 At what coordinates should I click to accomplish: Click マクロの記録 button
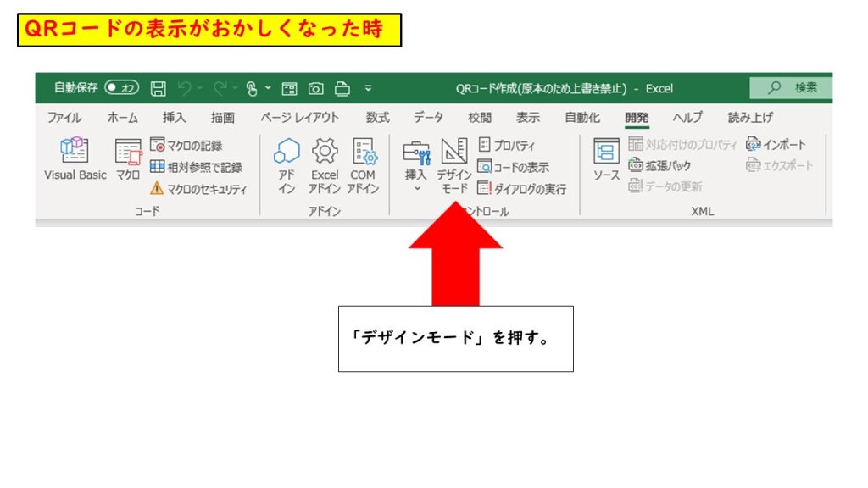click(x=186, y=146)
